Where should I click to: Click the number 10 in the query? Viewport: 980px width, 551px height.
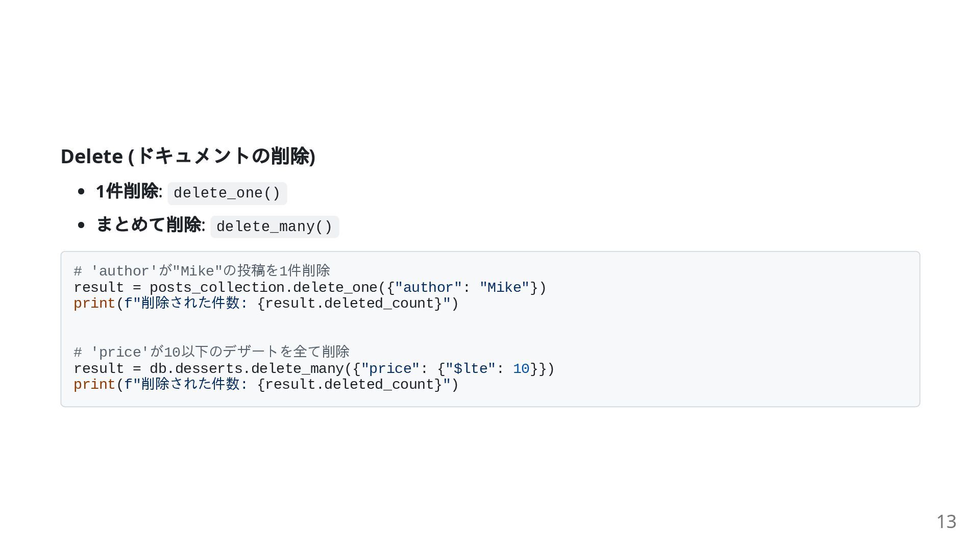point(521,369)
